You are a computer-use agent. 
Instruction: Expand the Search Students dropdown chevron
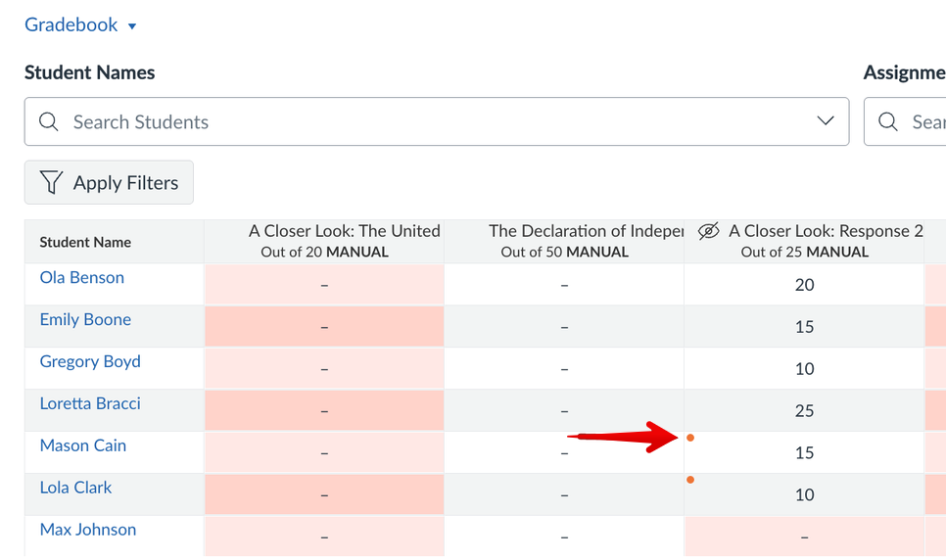[x=825, y=121]
